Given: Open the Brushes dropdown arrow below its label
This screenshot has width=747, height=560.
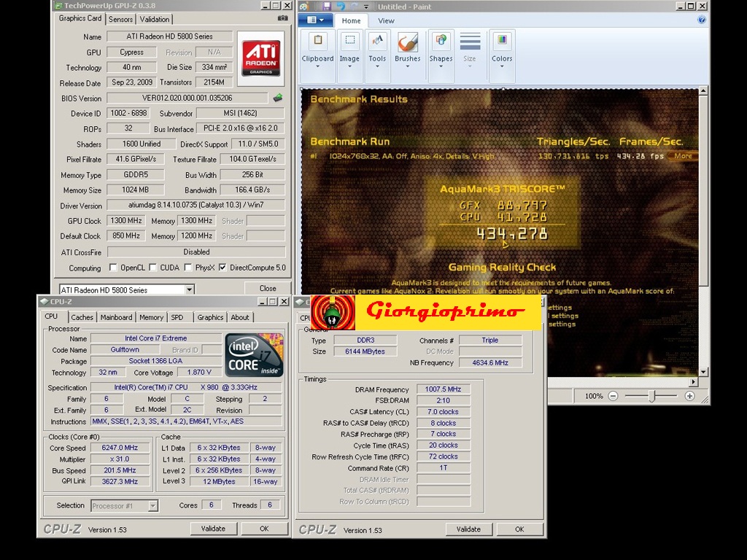Looking at the screenshot, I should click(x=407, y=66).
